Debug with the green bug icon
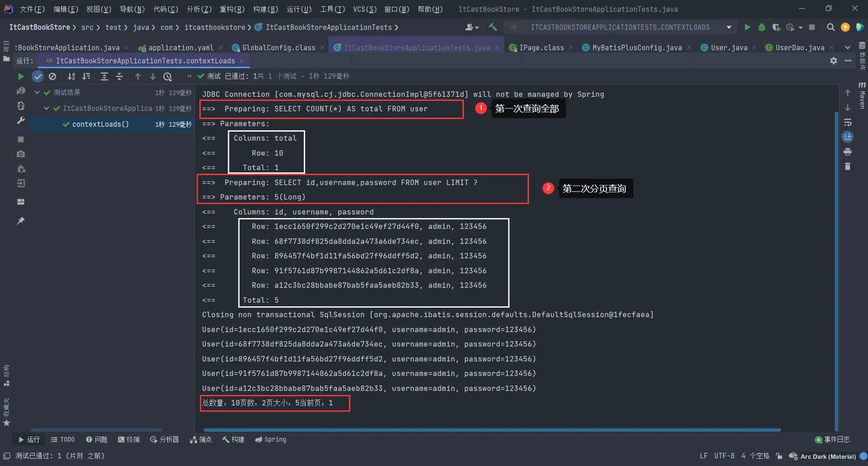 pyautogui.click(x=762, y=27)
